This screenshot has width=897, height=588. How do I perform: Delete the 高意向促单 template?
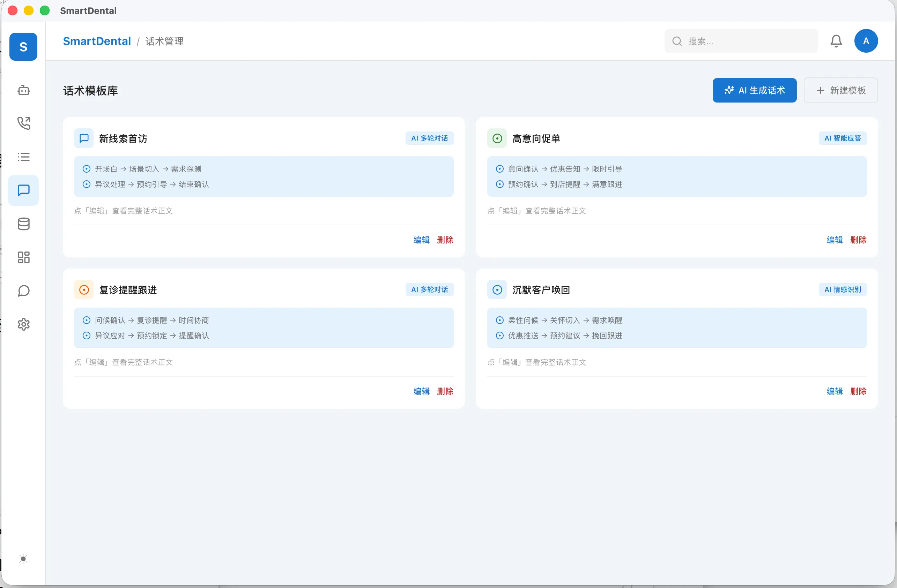tap(858, 240)
